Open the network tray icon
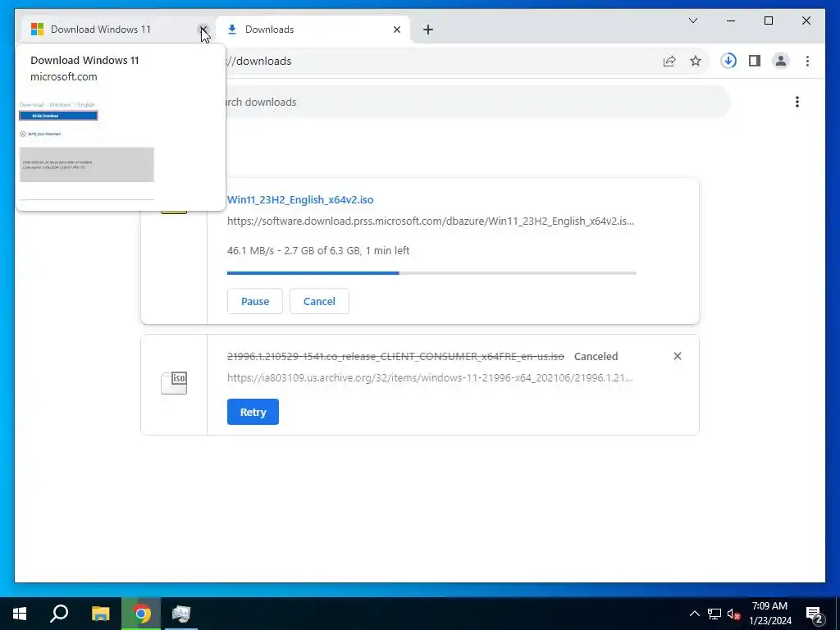 point(714,614)
